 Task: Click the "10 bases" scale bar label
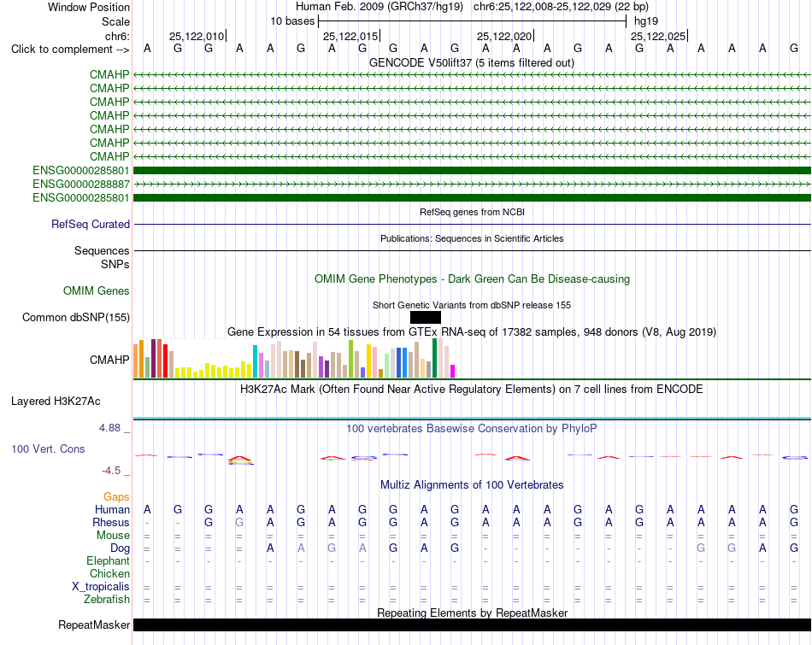click(x=292, y=21)
